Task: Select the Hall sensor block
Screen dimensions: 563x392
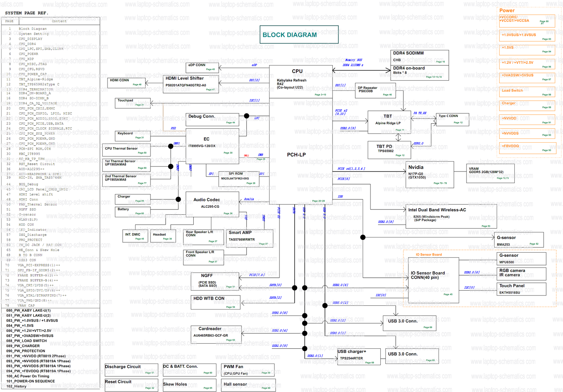Action: pos(248,385)
